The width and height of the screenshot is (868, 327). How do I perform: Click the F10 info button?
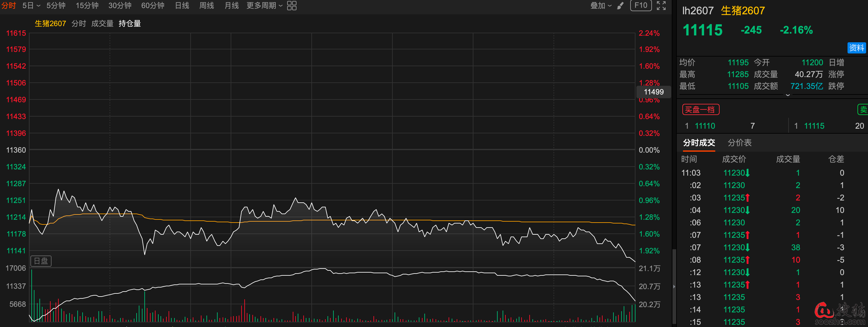pyautogui.click(x=640, y=5)
